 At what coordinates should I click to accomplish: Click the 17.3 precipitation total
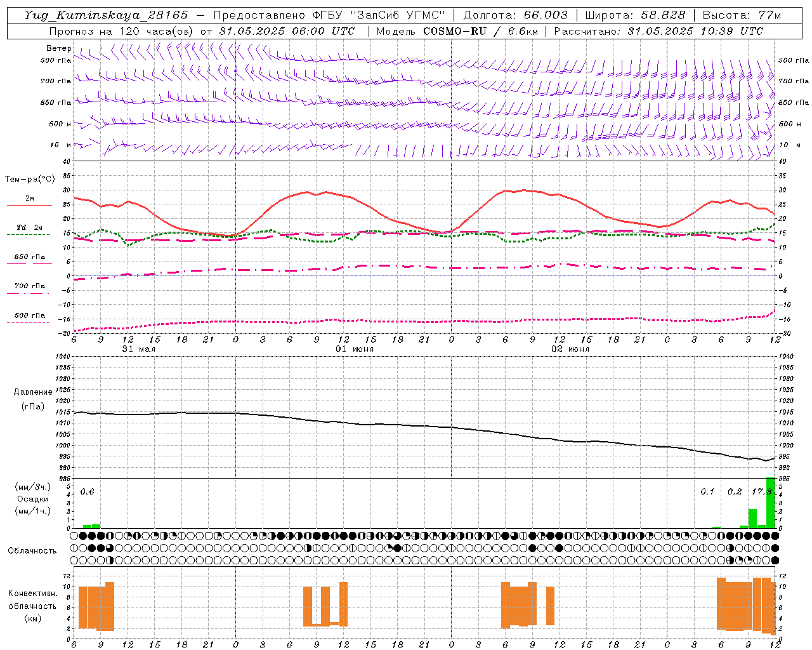click(761, 492)
